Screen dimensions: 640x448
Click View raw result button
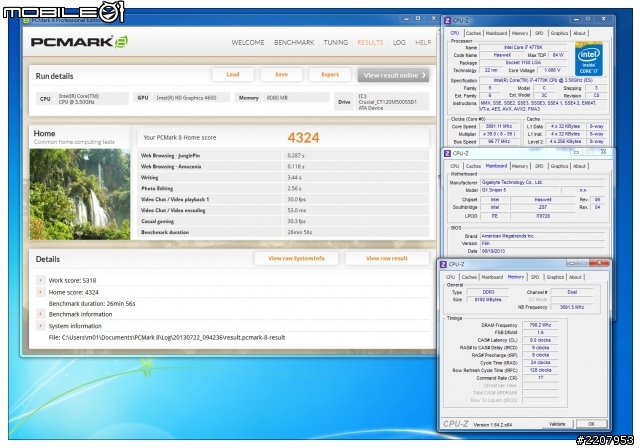point(387,258)
